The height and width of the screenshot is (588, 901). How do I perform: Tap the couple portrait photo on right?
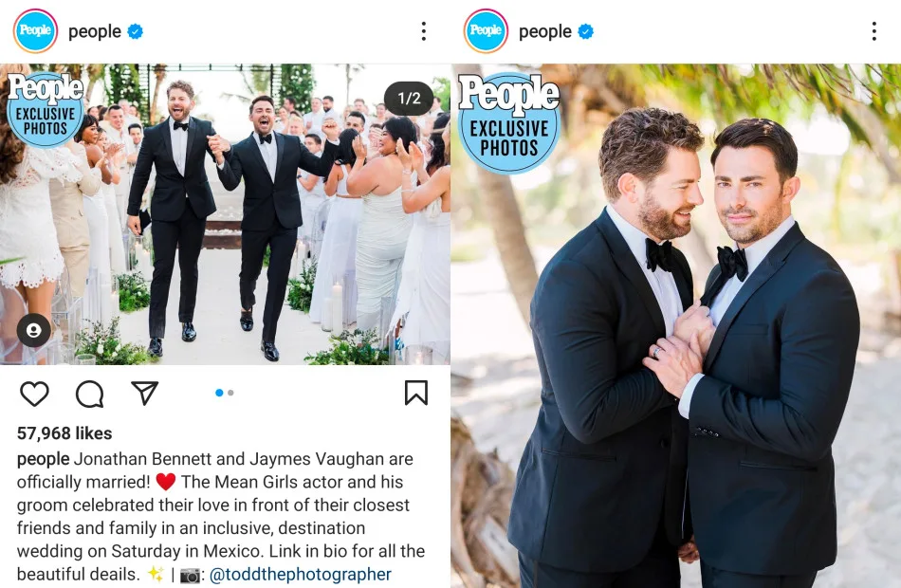click(x=675, y=325)
